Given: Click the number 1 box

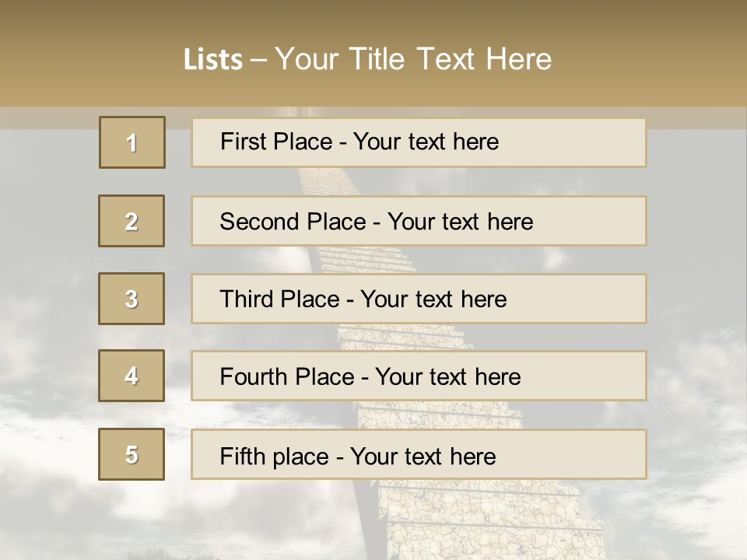Looking at the screenshot, I should [132, 142].
